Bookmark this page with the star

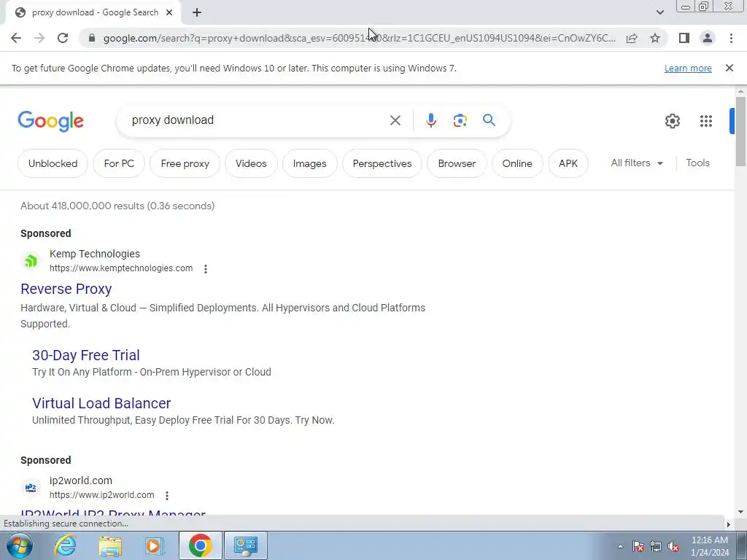655,38
